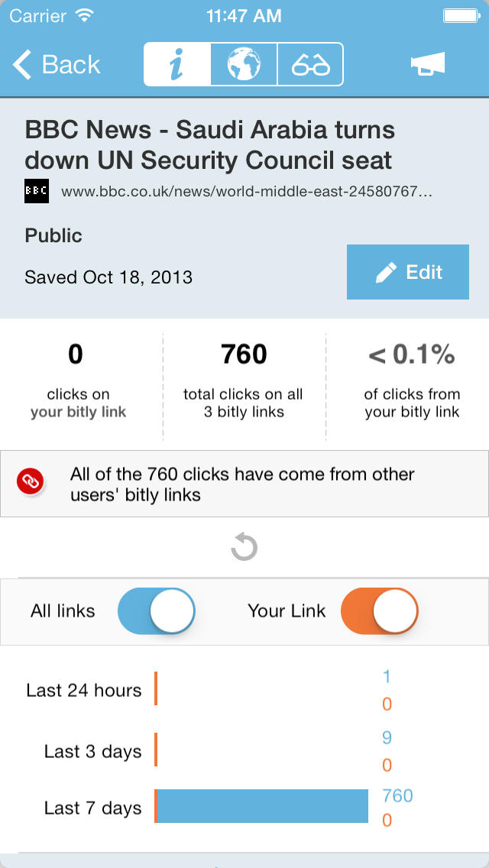Tap the BBC favicon thumbnail
This screenshot has height=868, width=489.
pos(37,191)
